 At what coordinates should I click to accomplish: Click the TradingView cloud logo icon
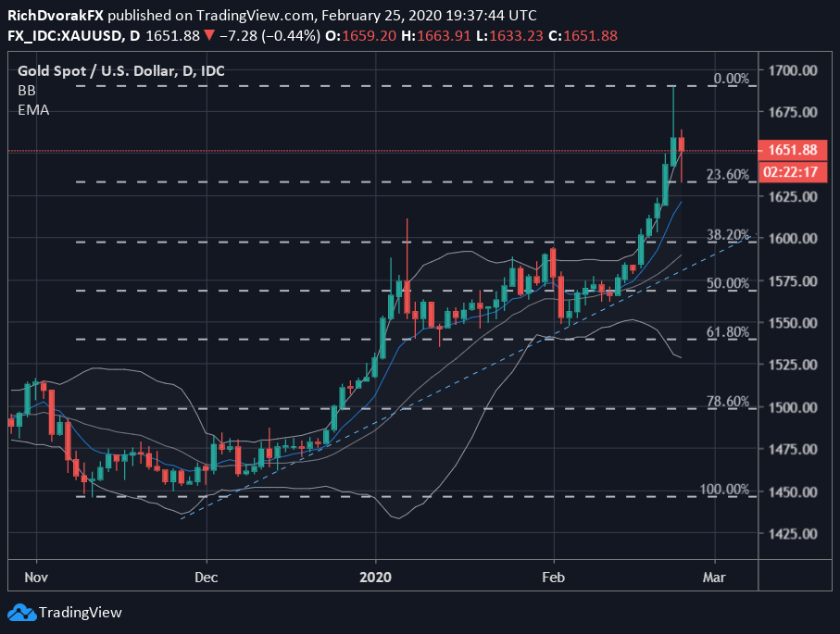click(20, 612)
